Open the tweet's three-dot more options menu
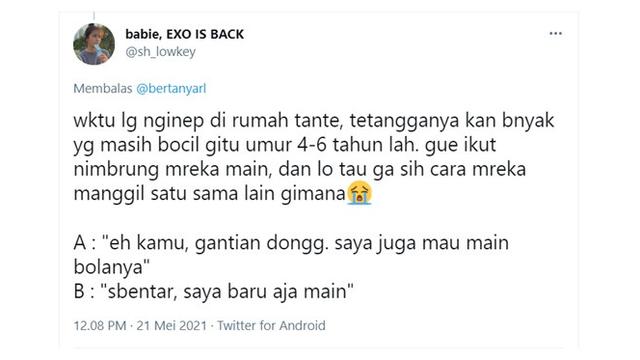This screenshot has height=360, width=640. coord(555,33)
